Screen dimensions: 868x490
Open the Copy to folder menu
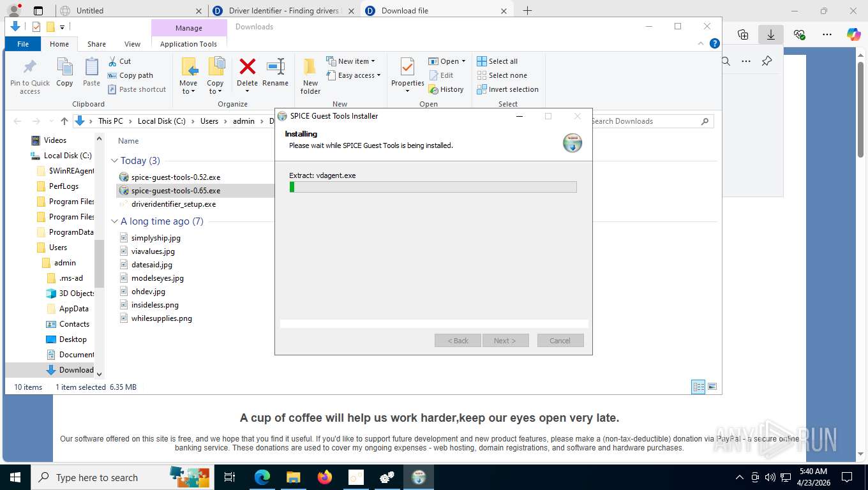[x=216, y=76]
